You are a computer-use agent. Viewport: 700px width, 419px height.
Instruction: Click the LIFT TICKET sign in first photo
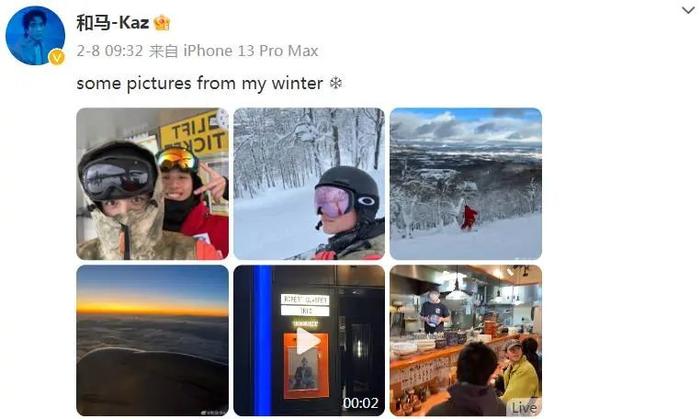coord(195,133)
